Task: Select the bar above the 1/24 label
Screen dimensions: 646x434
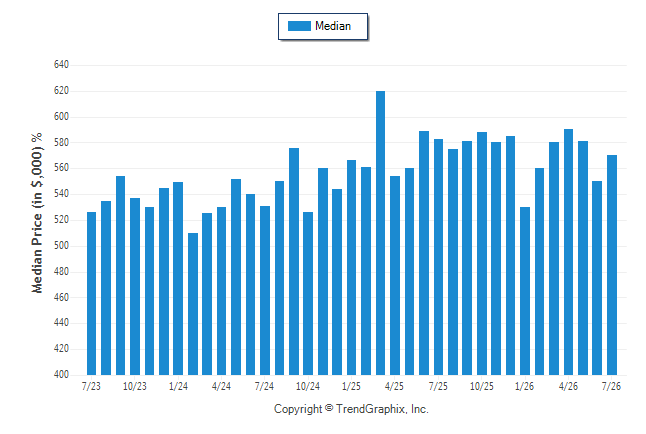Action: 178,279
